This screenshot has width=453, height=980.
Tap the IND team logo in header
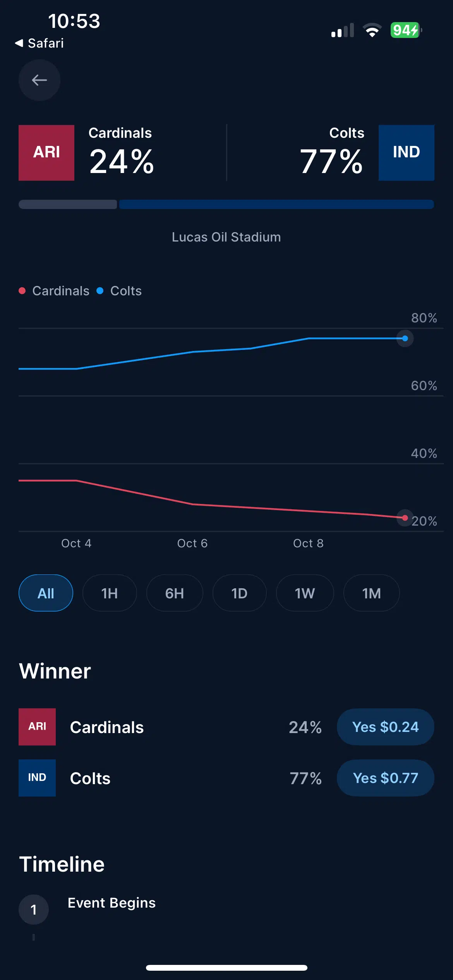(406, 152)
